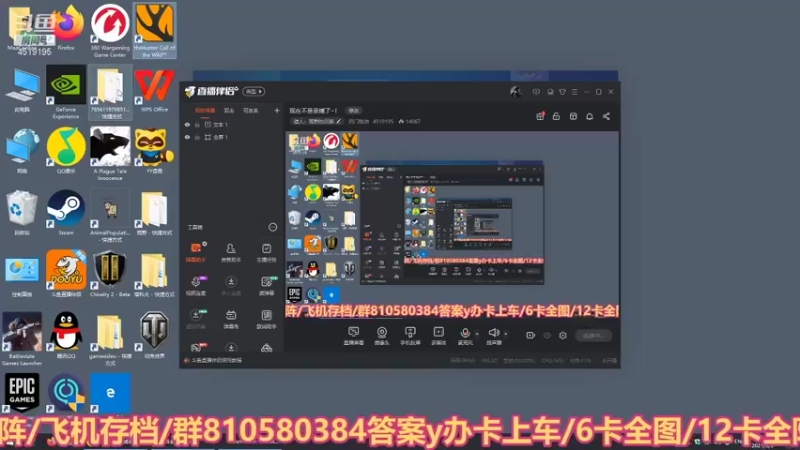The height and width of the screenshot is (450, 800).
Task: Select the Epic Games desktop shortcut
Action: (21, 392)
